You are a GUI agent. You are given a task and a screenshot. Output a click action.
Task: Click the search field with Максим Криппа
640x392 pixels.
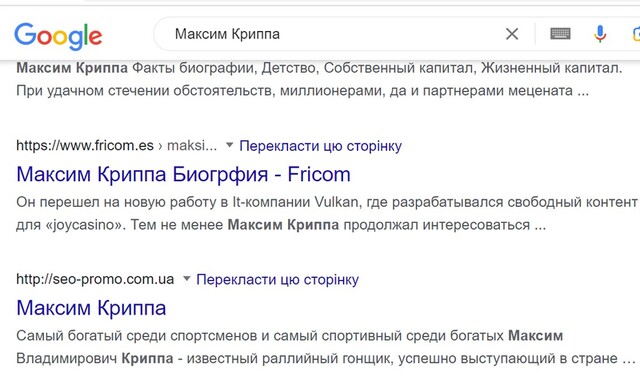click(335, 34)
